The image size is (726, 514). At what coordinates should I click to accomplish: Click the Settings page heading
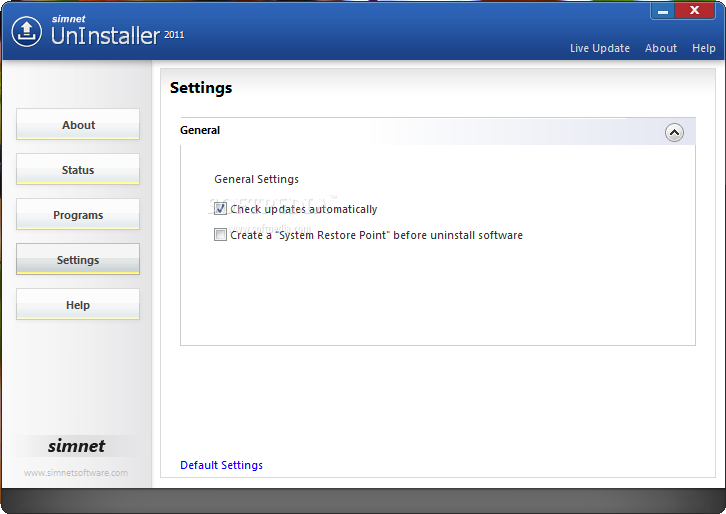201,88
